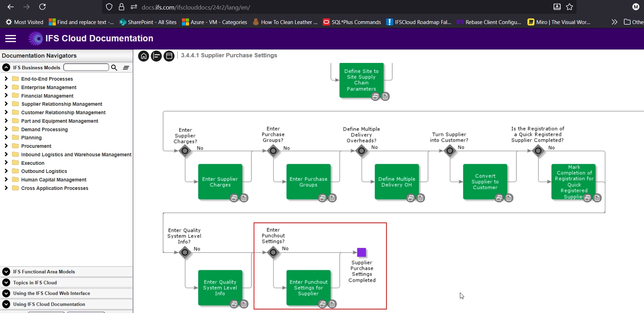Open document icon on Enter Punchout Settings

pyautogui.click(x=332, y=304)
